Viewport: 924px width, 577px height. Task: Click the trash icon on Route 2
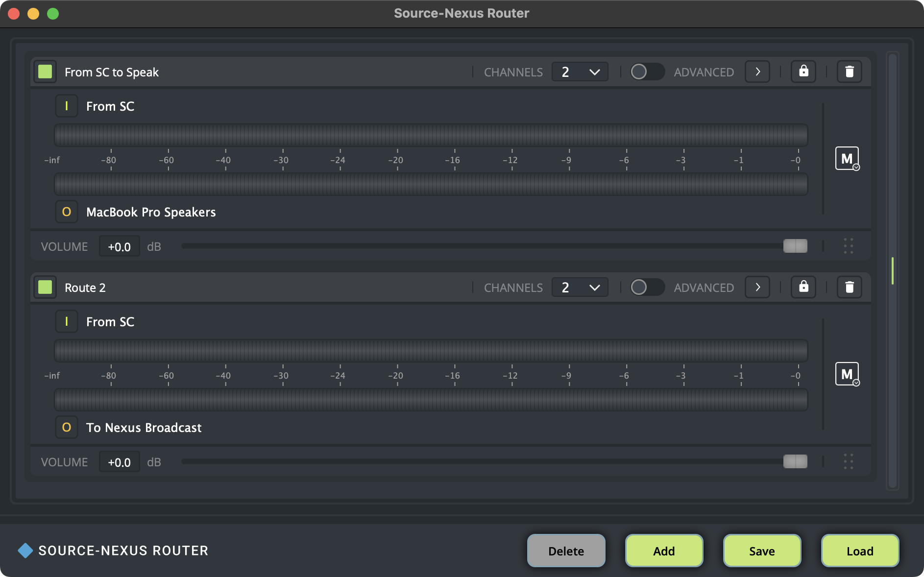(849, 288)
